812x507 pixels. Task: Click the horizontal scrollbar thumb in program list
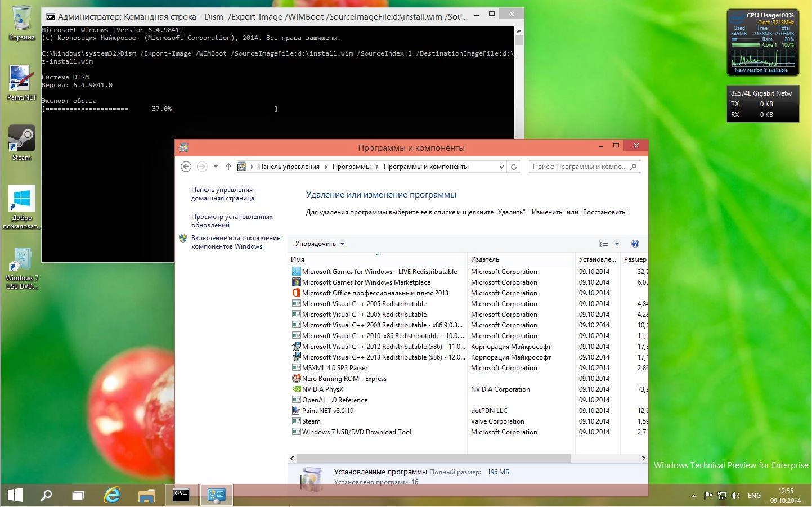click(x=434, y=459)
